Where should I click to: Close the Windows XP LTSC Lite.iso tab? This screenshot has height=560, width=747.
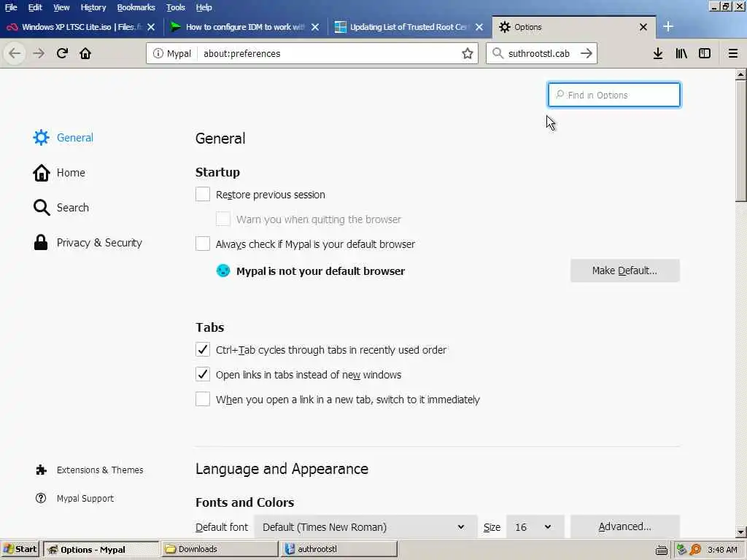(151, 27)
